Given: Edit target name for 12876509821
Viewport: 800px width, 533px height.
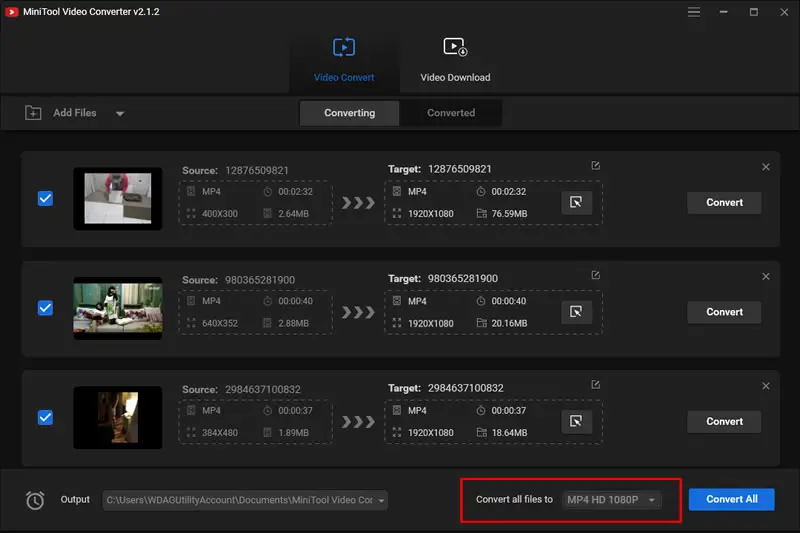Looking at the screenshot, I should pos(595,165).
